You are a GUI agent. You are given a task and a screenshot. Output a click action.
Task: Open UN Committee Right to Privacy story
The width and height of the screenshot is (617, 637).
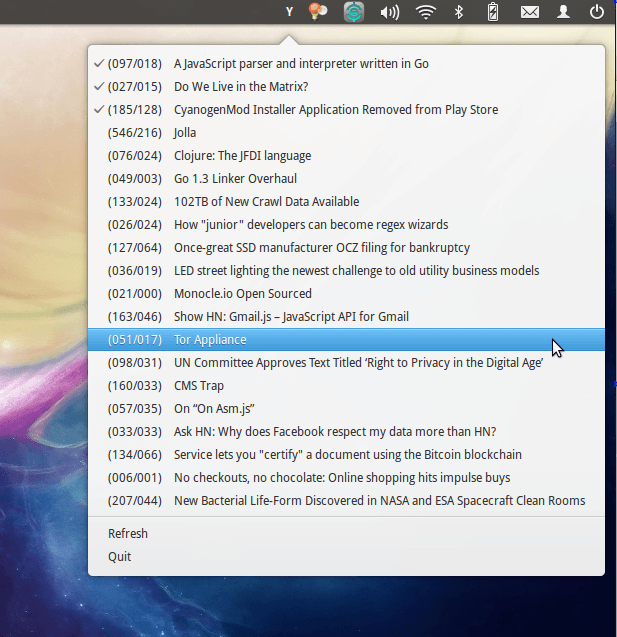tap(346, 363)
